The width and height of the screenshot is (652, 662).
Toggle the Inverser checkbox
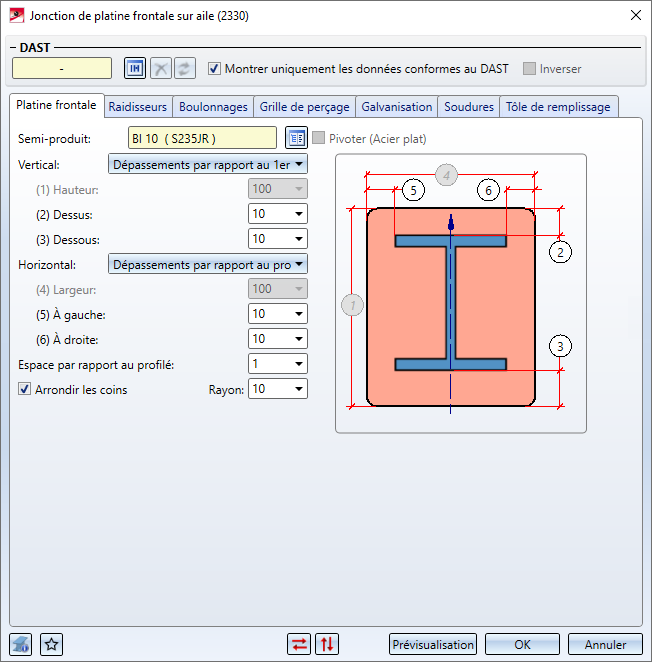pyautogui.click(x=529, y=68)
